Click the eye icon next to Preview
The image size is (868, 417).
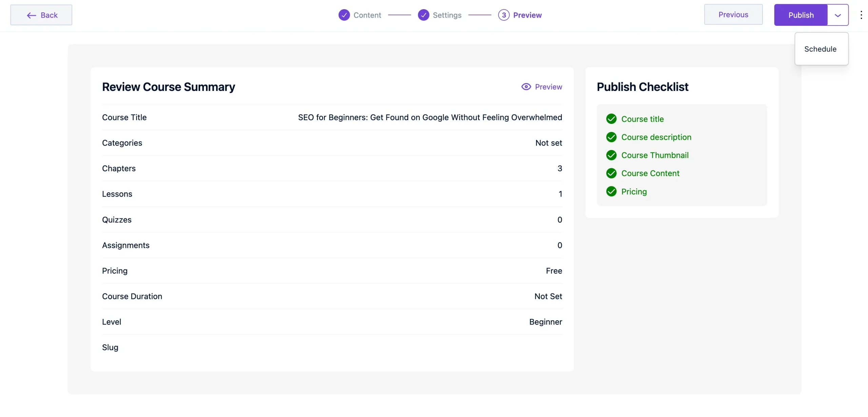[x=526, y=87]
